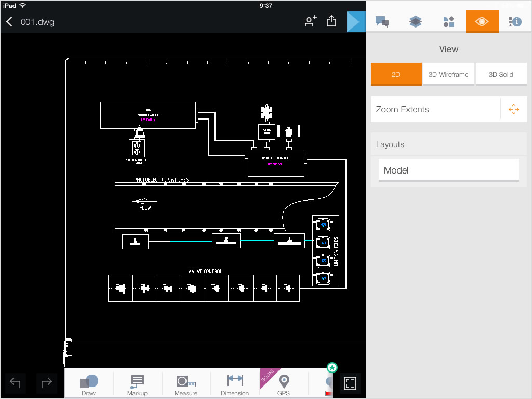The width and height of the screenshot is (532, 399).
Task: Select 2D view mode
Action: click(x=396, y=74)
